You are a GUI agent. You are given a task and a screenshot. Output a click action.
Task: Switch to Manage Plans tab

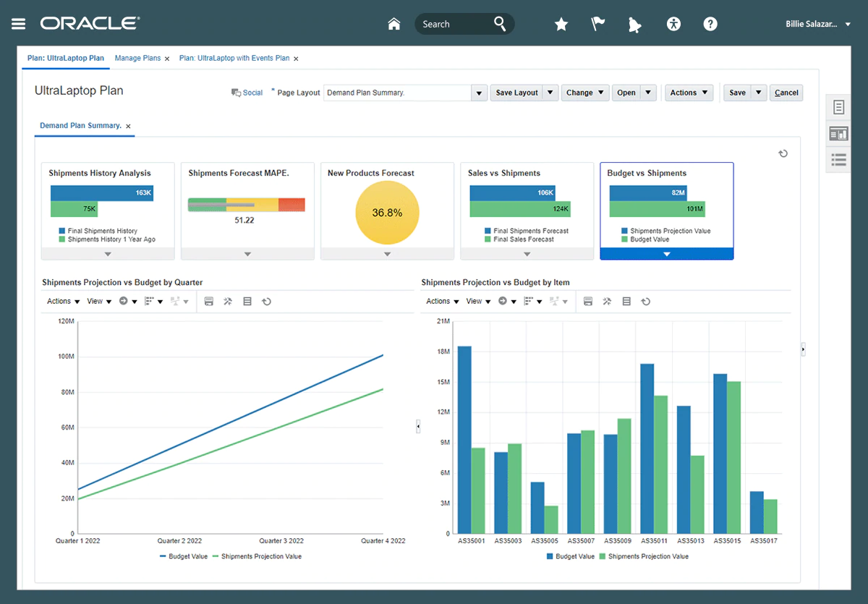(x=137, y=58)
